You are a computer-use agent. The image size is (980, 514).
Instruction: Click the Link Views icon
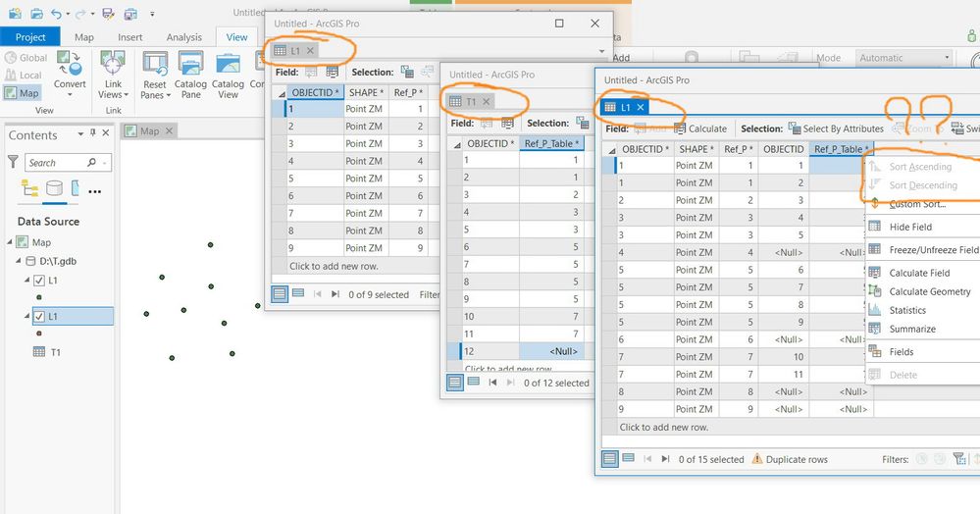point(113,63)
